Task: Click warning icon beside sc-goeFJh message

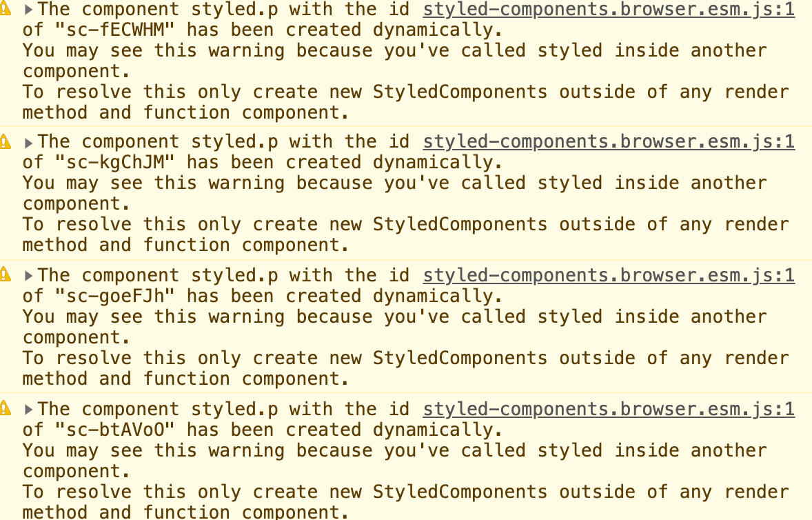Action: tap(6, 274)
